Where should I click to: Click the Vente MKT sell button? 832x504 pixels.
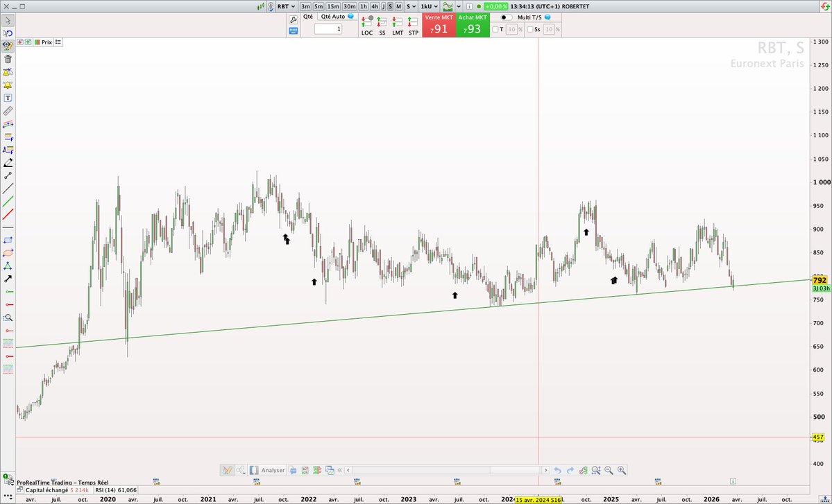[439, 26]
